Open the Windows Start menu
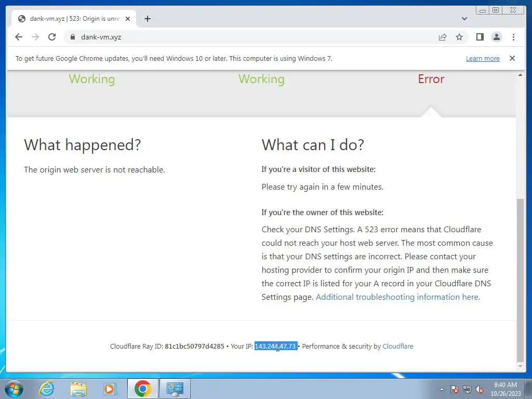532x399 pixels. 14,389
